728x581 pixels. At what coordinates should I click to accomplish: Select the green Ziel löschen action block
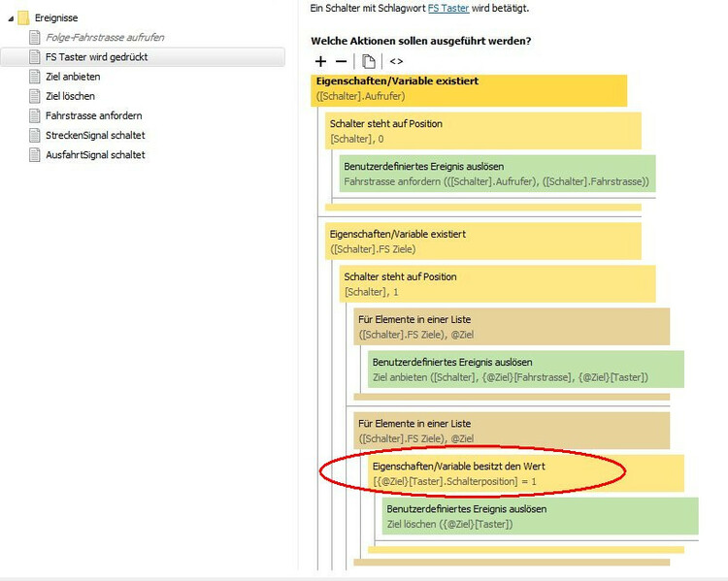tap(540, 516)
